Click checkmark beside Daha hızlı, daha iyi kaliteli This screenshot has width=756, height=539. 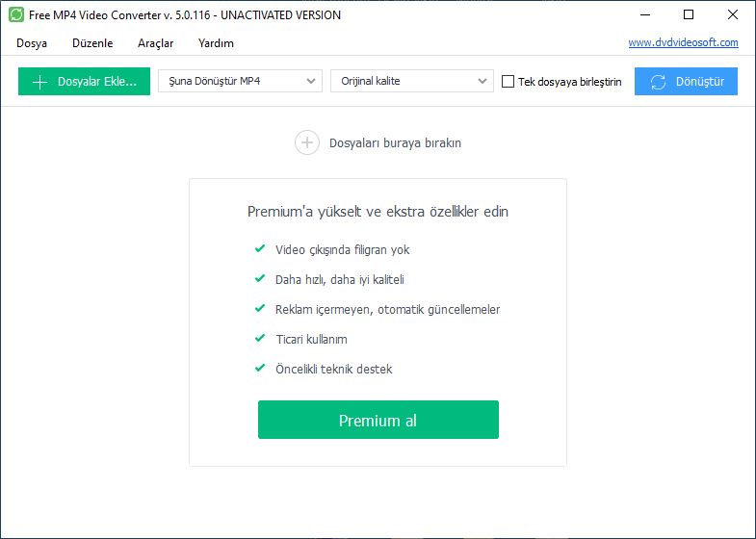click(x=260, y=278)
